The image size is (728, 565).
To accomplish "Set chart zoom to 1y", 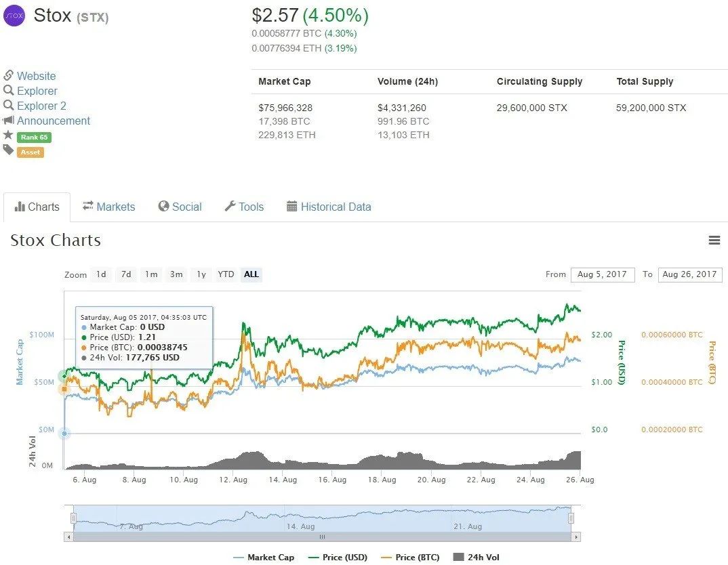I will [201, 274].
